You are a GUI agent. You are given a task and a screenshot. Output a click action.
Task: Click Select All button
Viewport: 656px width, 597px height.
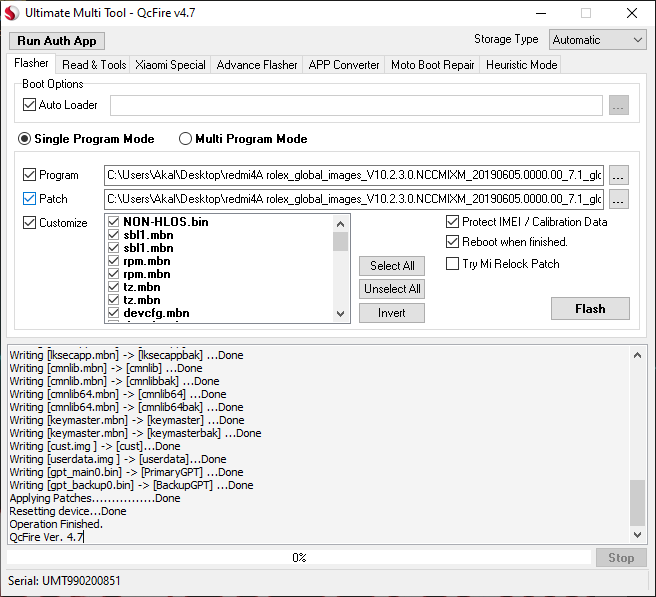tap(392, 266)
